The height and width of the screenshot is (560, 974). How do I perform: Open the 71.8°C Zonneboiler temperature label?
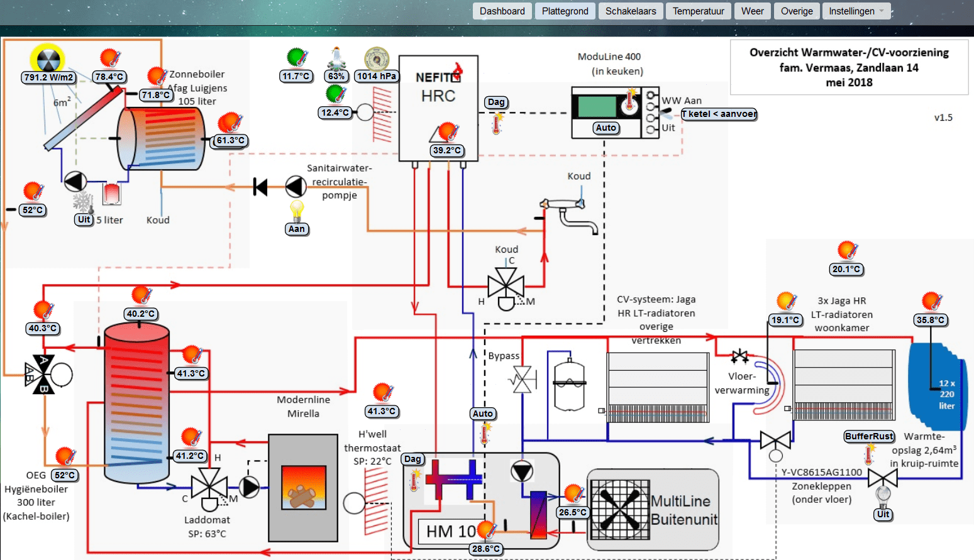(156, 95)
